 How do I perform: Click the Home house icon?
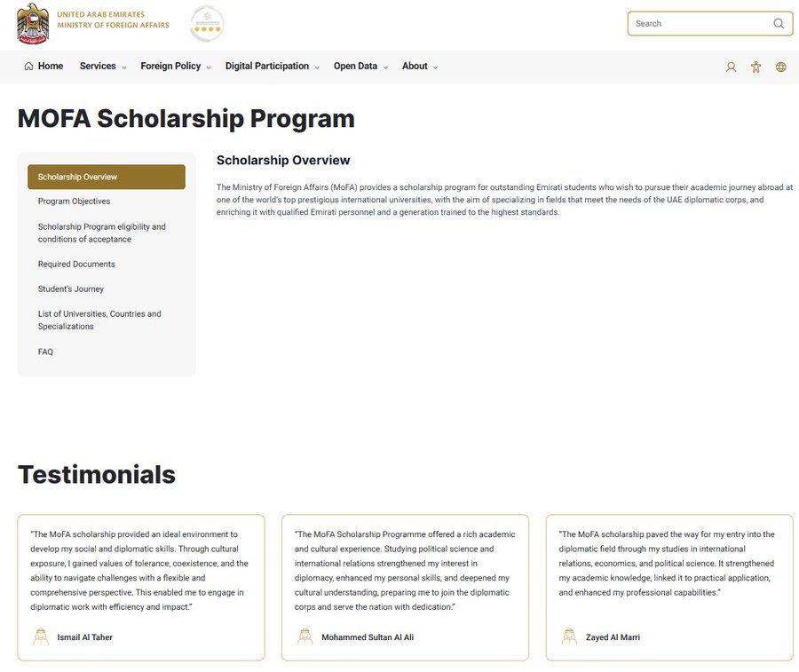tap(28, 67)
